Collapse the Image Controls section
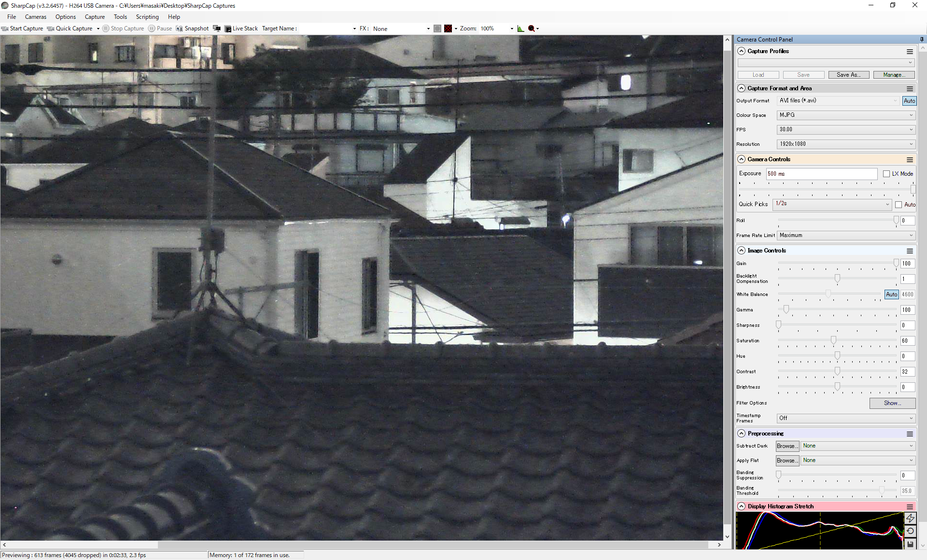 pyautogui.click(x=742, y=251)
